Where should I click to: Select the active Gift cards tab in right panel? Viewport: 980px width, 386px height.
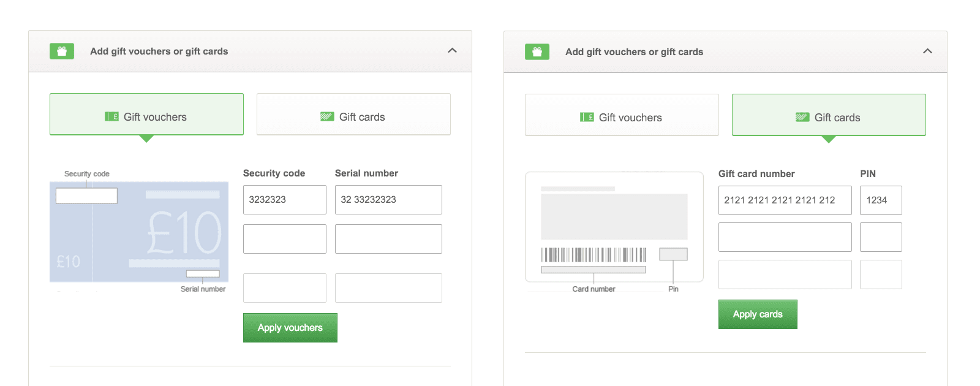(x=829, y=115)
